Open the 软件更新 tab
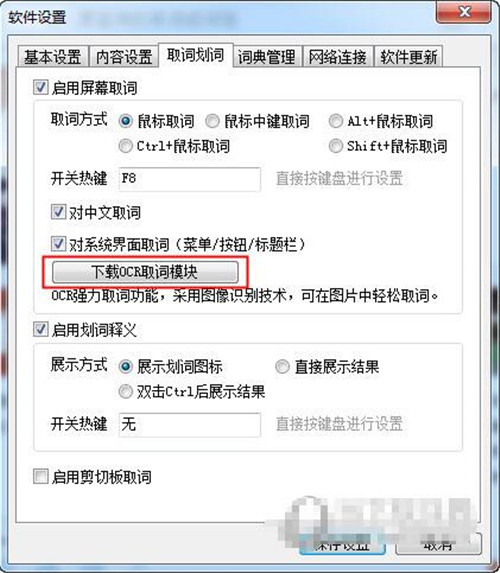Screen dimensions: 500x573 click(409, 57)
